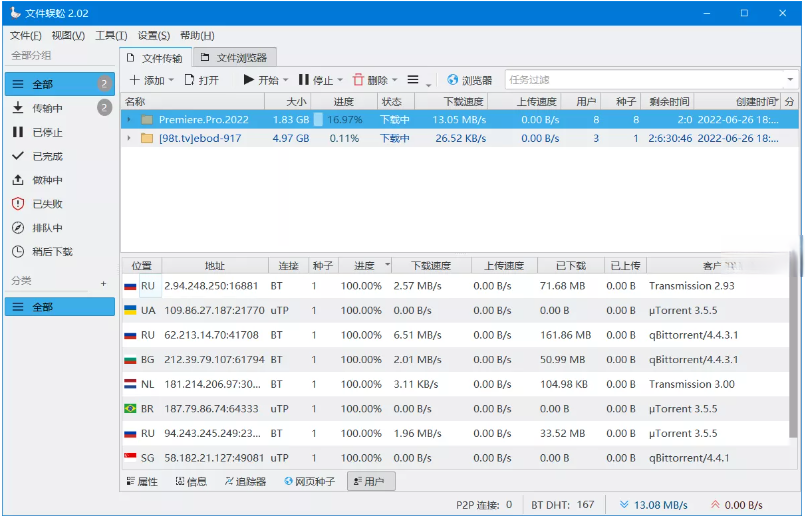806x517 pixels.
Task: Sort tasks by the 大小 column header
Action: click(288, 101)
